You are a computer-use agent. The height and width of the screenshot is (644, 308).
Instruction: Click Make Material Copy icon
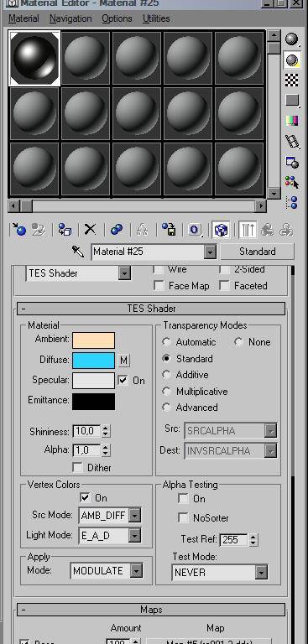click(117, 230)
